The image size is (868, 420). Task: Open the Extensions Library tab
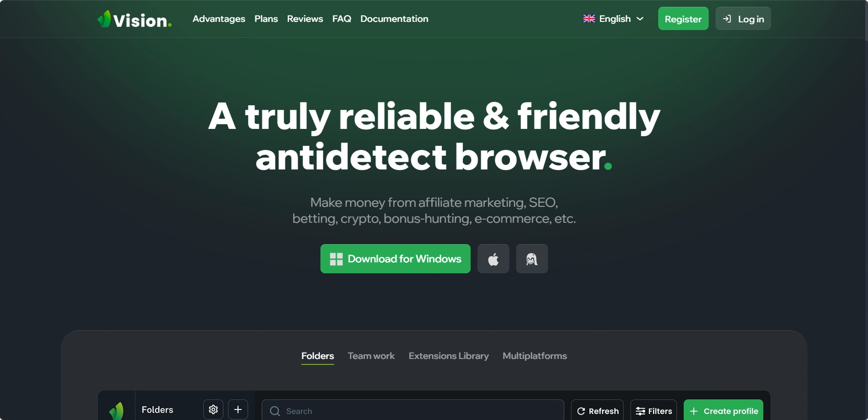coord(448,356)
